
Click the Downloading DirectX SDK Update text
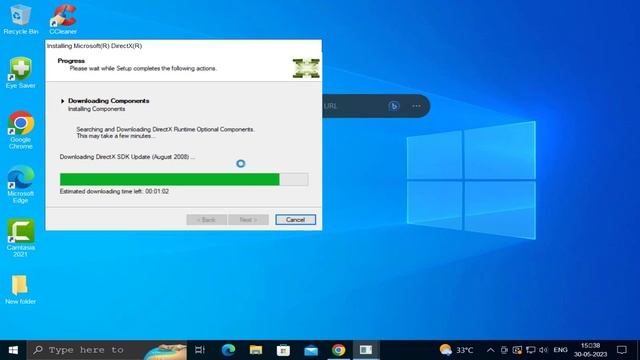click(x=127, y=157)
